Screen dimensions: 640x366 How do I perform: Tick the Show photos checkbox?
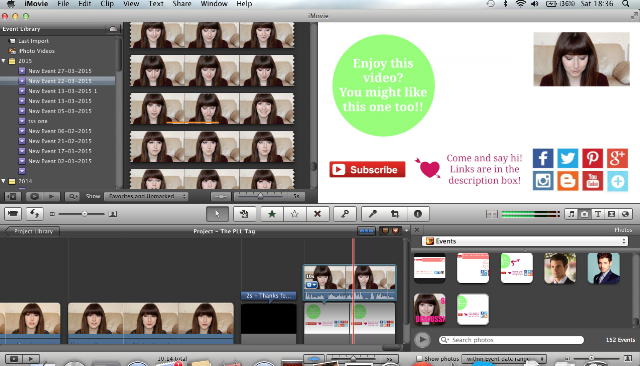point(419,359)
